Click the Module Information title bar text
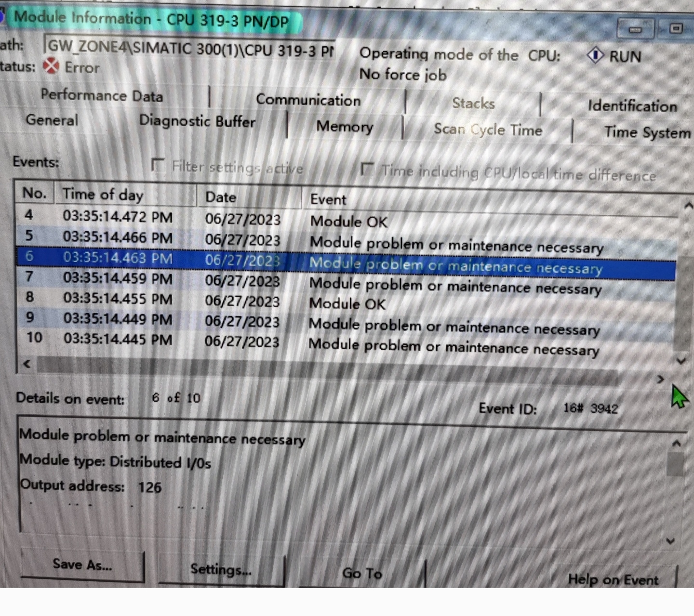Viewport: 694px width, 616px height. click(151, 19)
